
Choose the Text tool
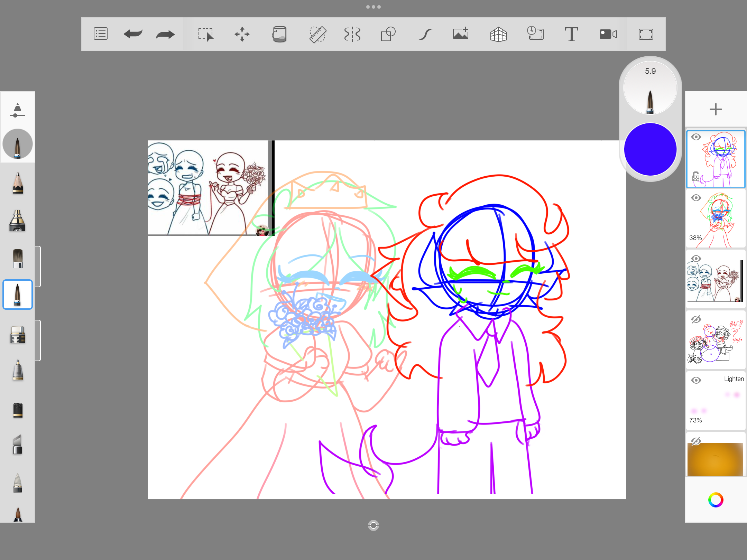pyautogui.click(x=571, y=34)
